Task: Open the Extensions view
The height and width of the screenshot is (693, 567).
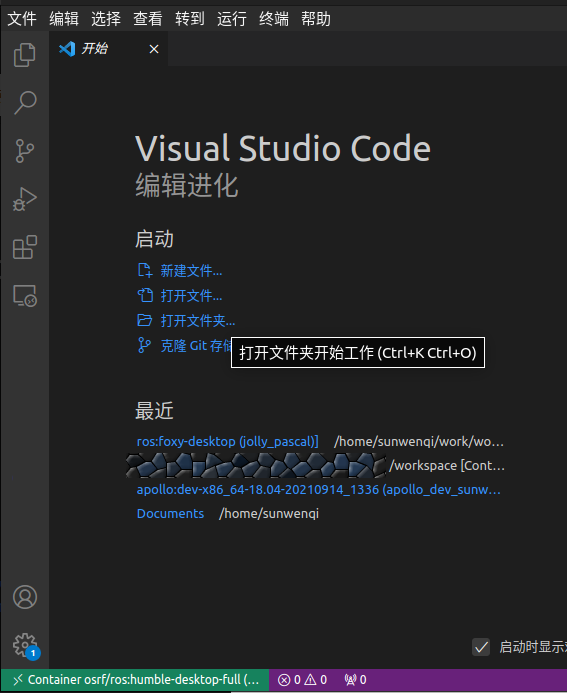Action: click(x=25, y=247)
